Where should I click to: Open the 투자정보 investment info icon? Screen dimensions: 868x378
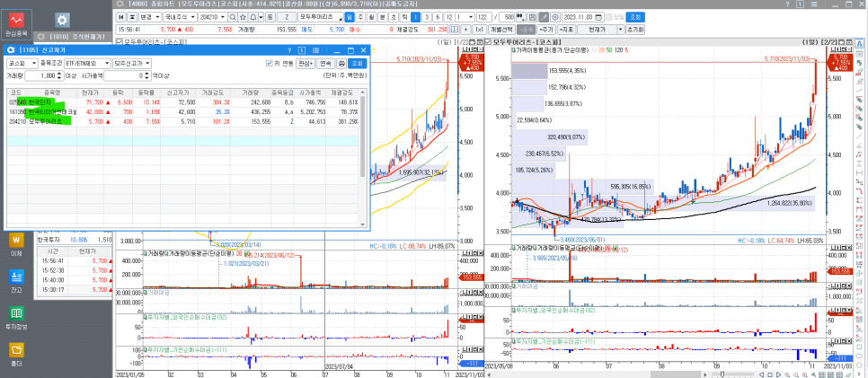(16, 317)
